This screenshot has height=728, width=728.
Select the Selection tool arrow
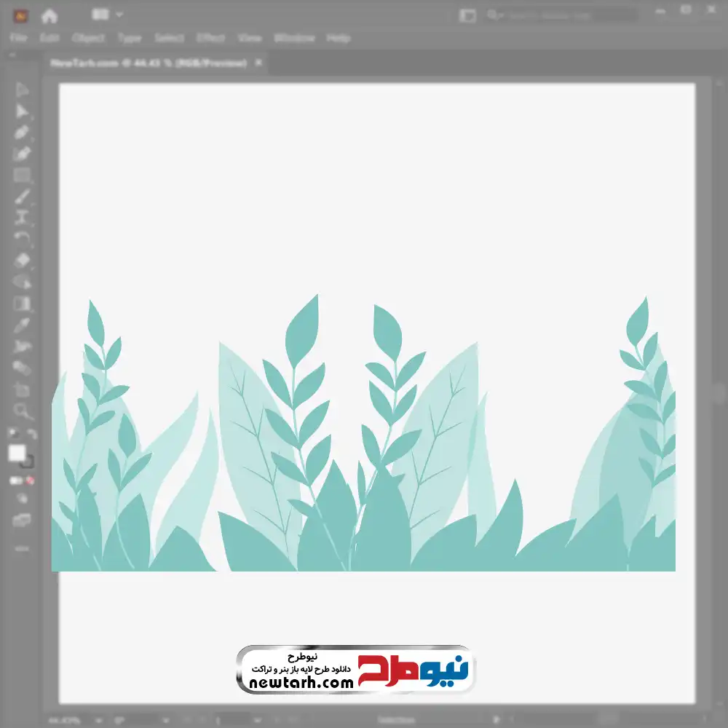(x=22, y=90)
